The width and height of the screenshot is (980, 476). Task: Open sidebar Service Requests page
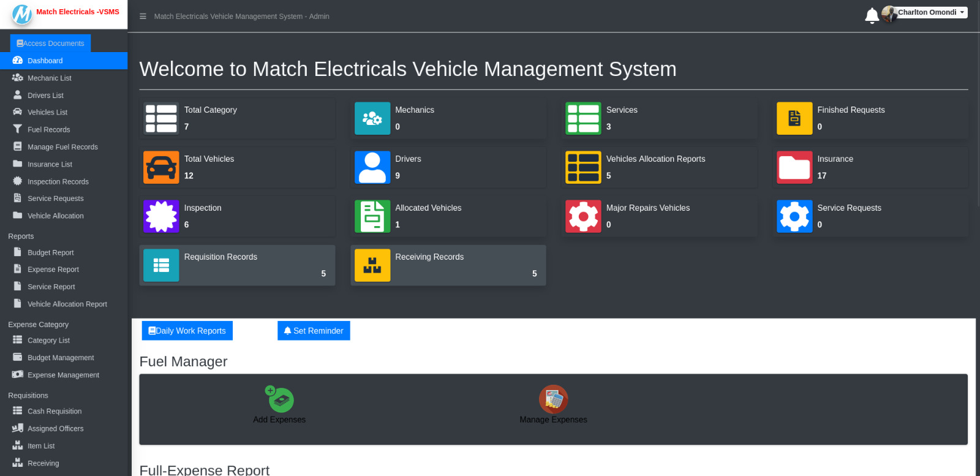pyautogui.click(x=64, y=198)
